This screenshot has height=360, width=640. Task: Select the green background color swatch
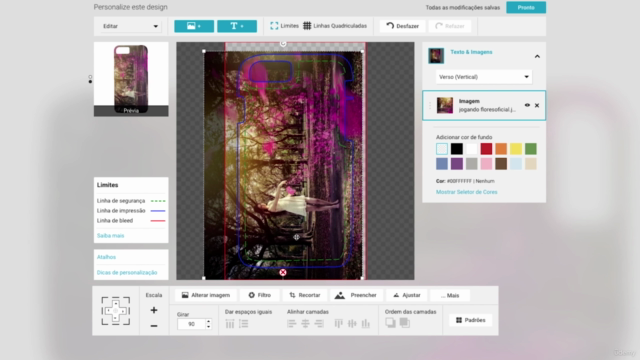click(x=531, y=149)
